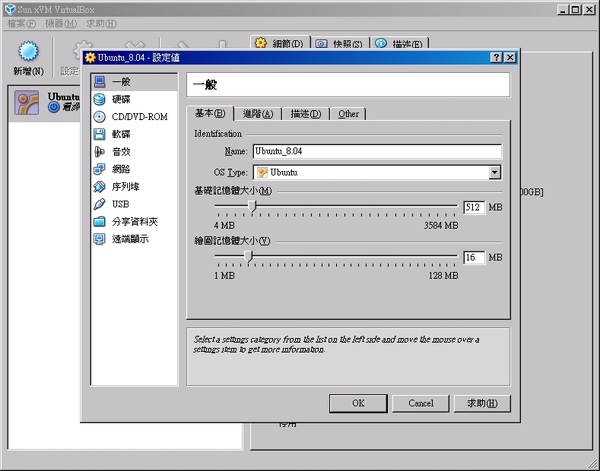Open the 細節(D) tab in main window

pos(280,44)
